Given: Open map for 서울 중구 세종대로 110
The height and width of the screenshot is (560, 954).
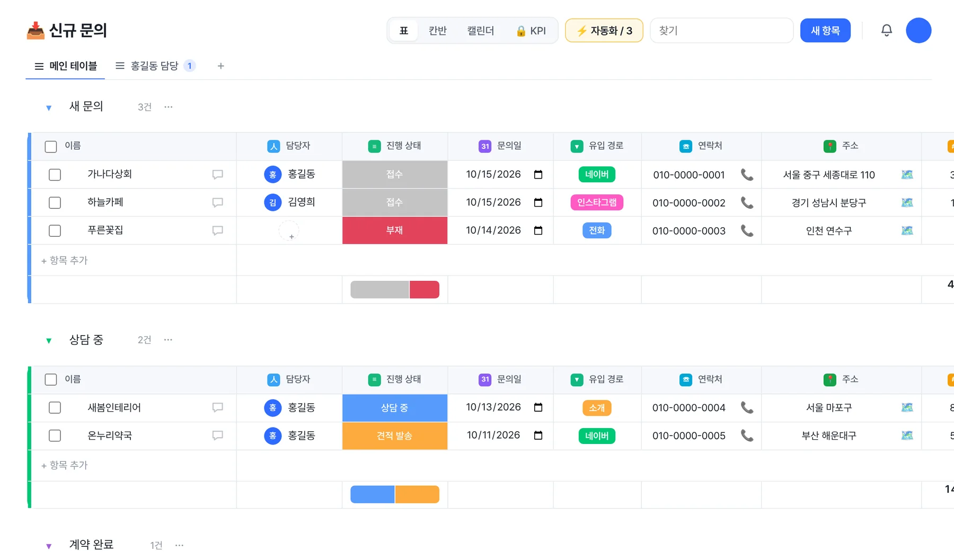Looking at the screenshot, I should pyautogui.click(x=907, y=175).
